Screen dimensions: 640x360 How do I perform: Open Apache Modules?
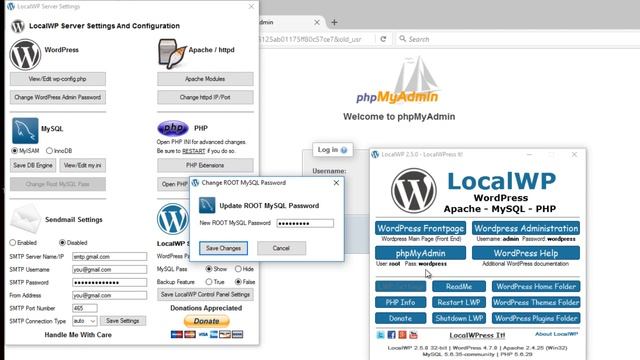[205, 79]
